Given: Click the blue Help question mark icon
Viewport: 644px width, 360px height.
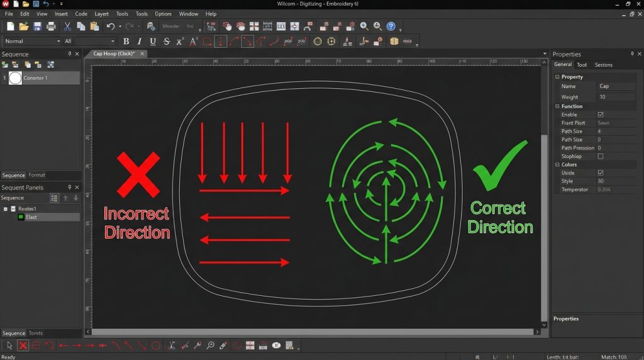Looking at the screenshot, I should (391, 26).
